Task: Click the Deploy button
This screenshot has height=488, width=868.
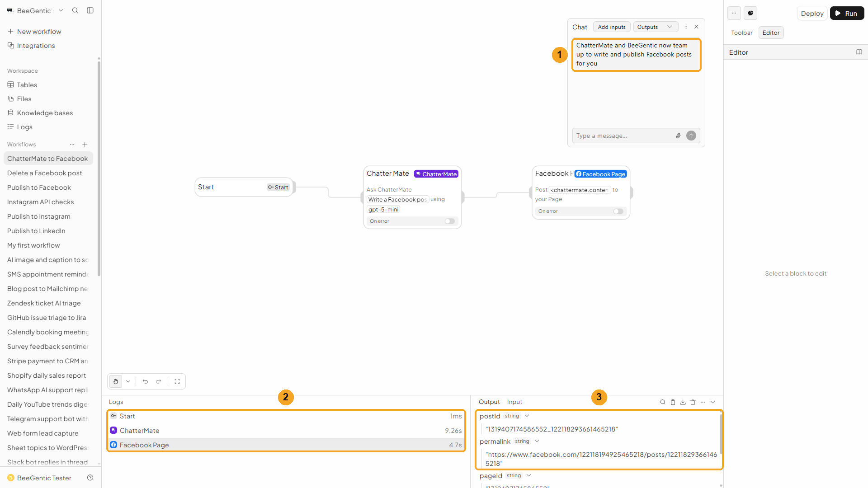Action: coord(812,13)
